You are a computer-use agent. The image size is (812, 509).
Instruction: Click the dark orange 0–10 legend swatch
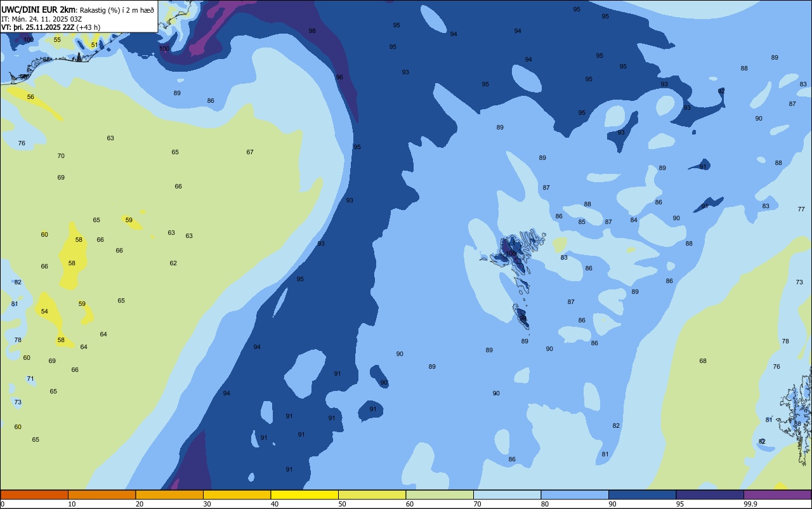pyautogui.click(x=34, y=494)
